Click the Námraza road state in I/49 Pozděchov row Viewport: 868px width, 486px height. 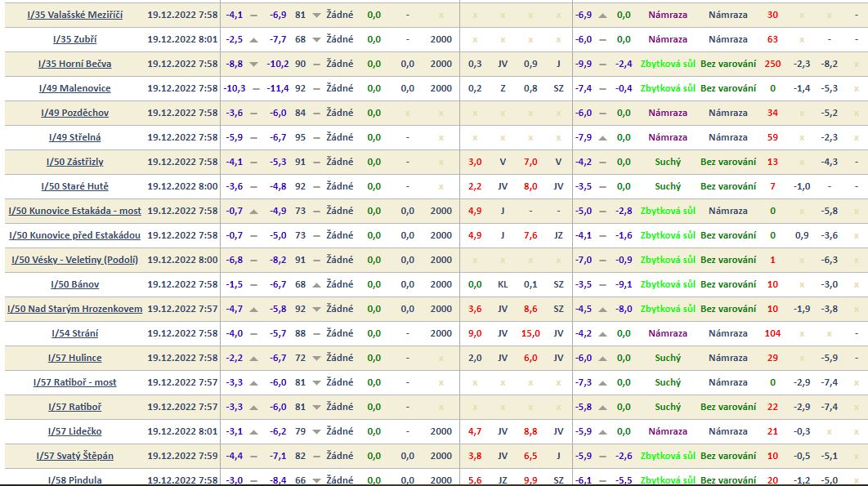(x=668, y=113)
